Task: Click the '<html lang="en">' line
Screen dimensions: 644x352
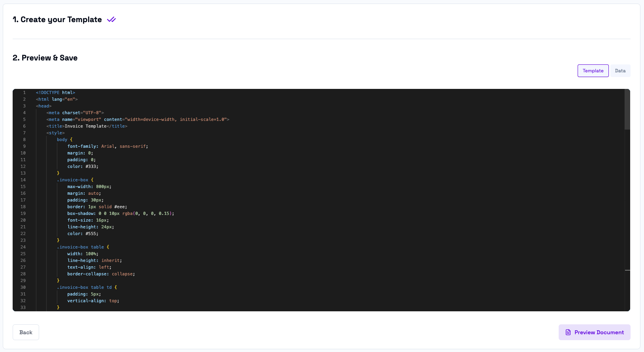Action: pyautogui.click(x=57, y=99)
